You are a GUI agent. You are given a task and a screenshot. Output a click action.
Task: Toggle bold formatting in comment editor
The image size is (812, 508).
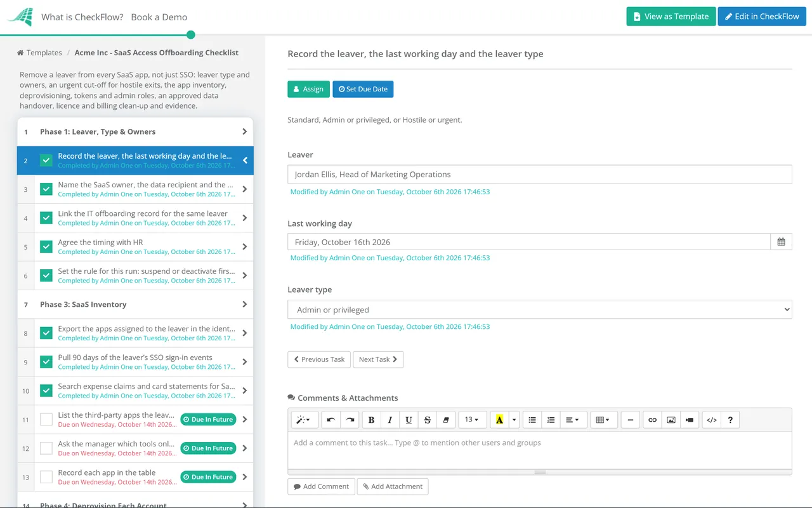click(371, 420)
